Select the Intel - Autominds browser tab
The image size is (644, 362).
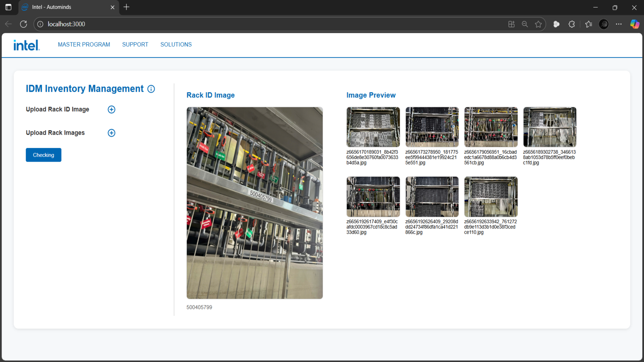pyautogui.click(x=69, y=7)
